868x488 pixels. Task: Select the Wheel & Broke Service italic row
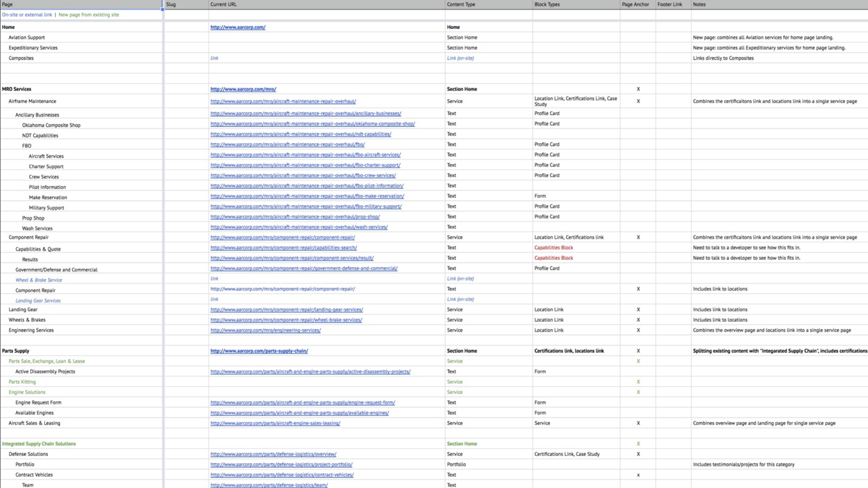39,280
